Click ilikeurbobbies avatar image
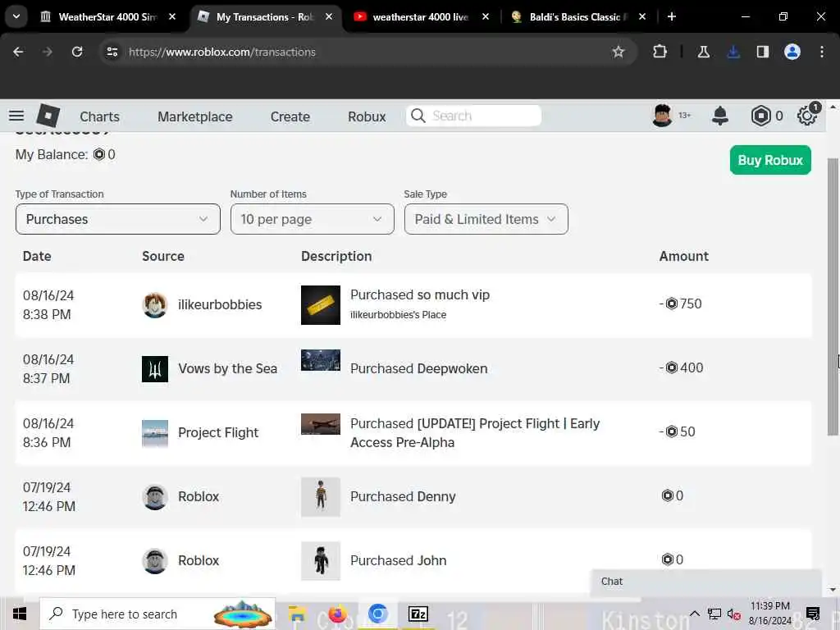Image resolution: width=840 pixels, height=630 pixels. coord(155,305)
